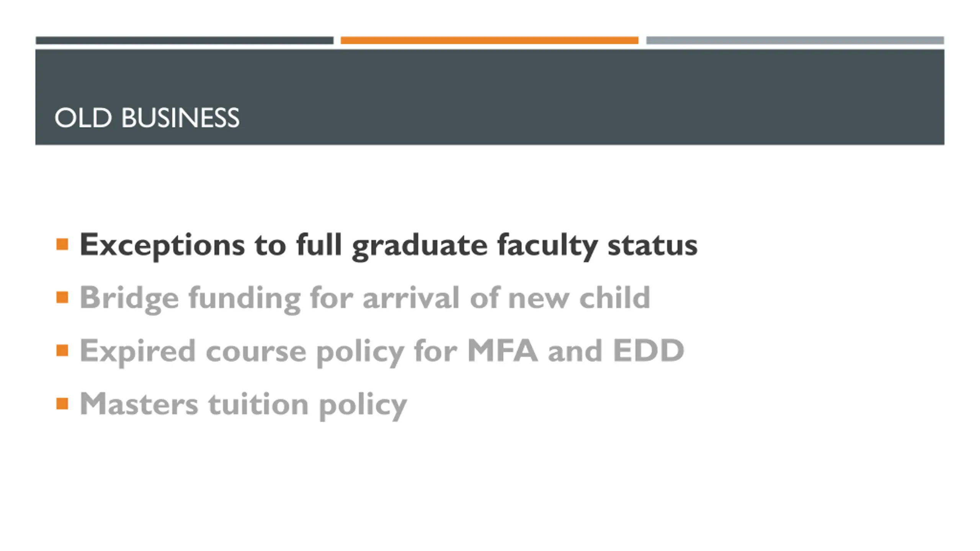The width and height of the screenshot is (980, 551).
Task: Click the word status in first bullet
Action: (652, 245)
